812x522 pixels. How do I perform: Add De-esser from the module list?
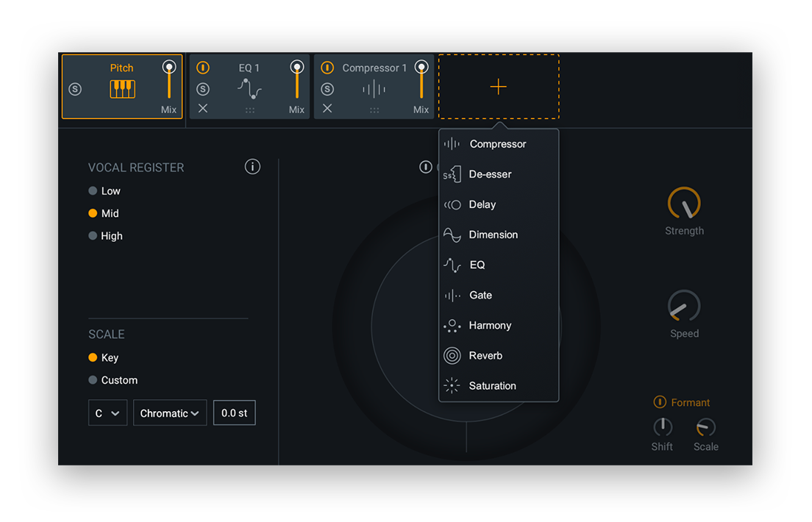[x=490, y=174]
